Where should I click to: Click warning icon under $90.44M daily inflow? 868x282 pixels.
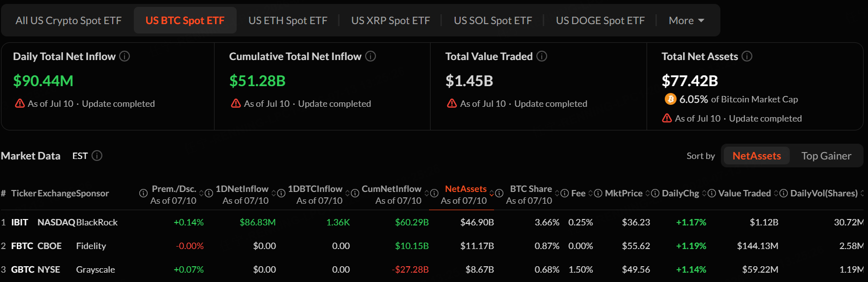20,103
